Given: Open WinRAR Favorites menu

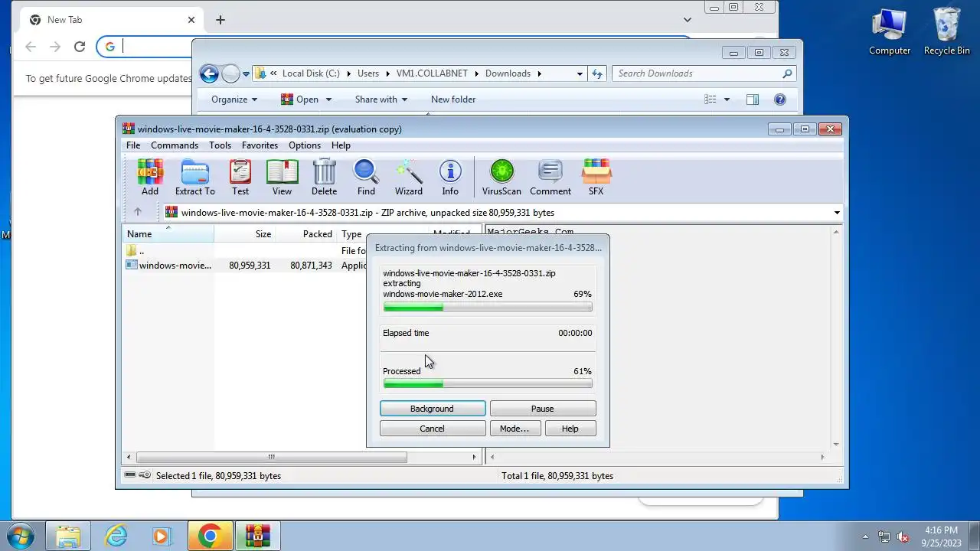Looking at the screenshot, I should pos(260,145).
